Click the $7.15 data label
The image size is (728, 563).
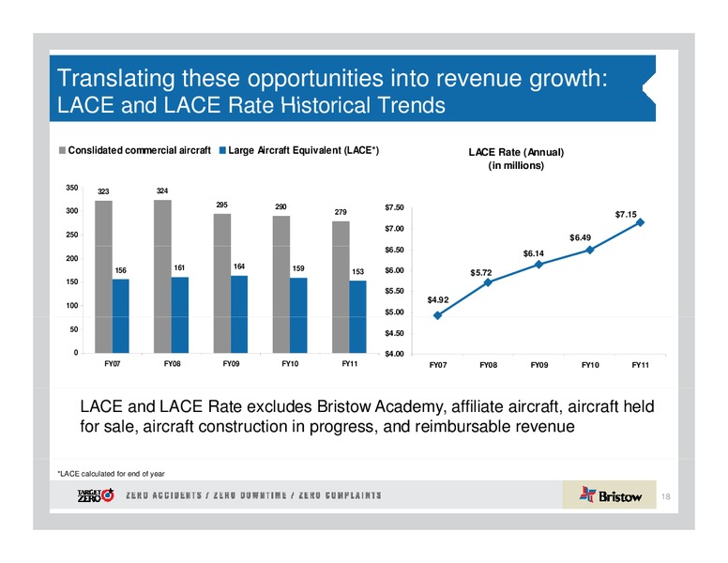pyautogui.click(x=626, y=215)
